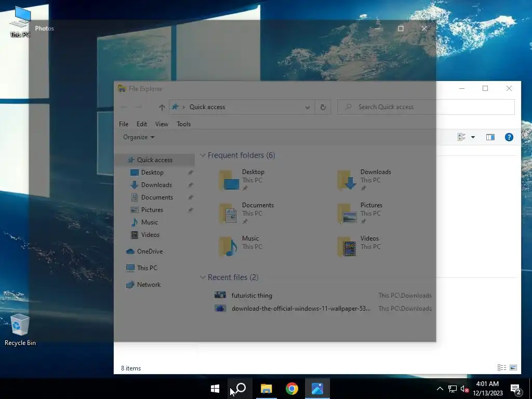Open taskbar Search

click(x=240, y=389)
